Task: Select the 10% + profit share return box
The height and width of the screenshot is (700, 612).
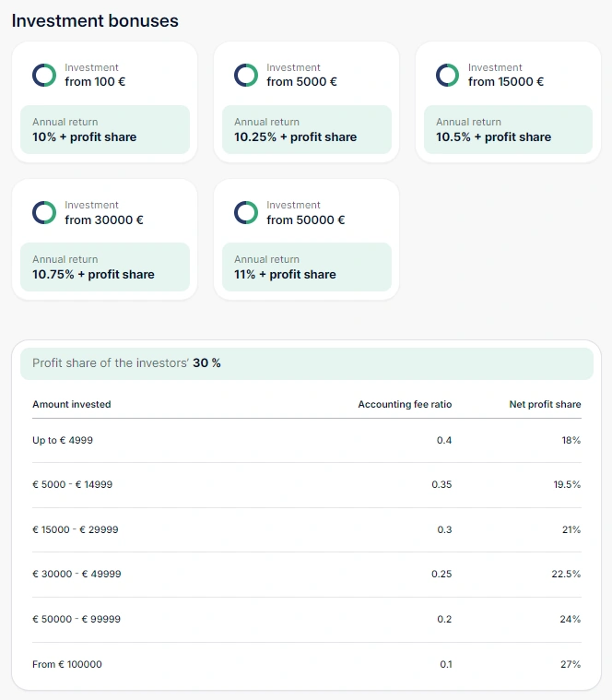Action: click(x=105, y=129)
